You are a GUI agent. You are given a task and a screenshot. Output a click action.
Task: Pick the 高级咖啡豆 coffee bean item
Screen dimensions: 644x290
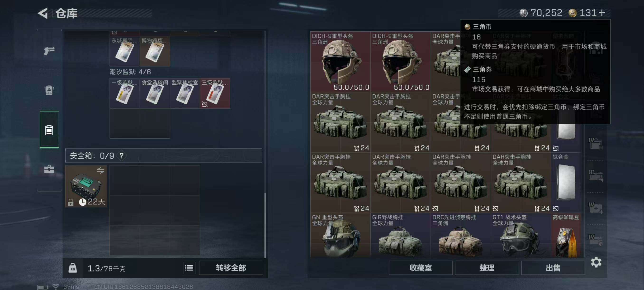point(566,235)
